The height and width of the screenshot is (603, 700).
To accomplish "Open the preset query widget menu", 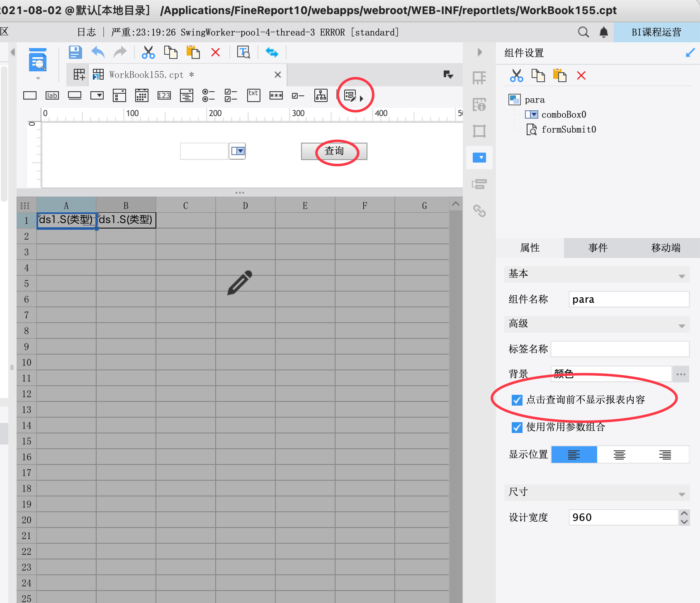I will coord(354,96).
